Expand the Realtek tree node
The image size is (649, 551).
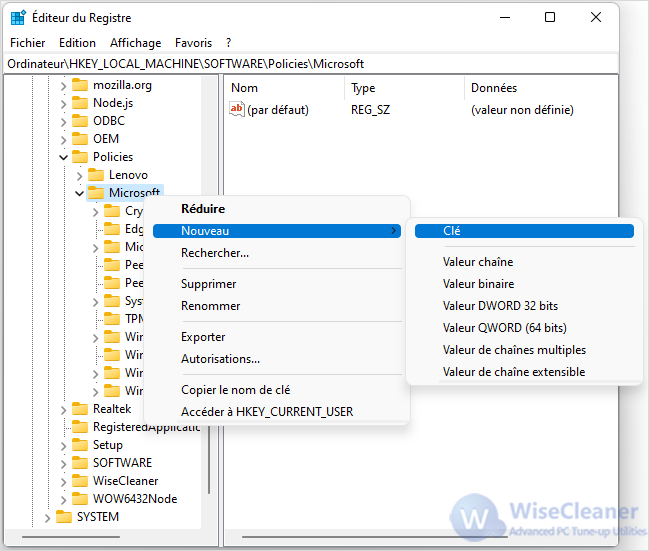point(63,410)
